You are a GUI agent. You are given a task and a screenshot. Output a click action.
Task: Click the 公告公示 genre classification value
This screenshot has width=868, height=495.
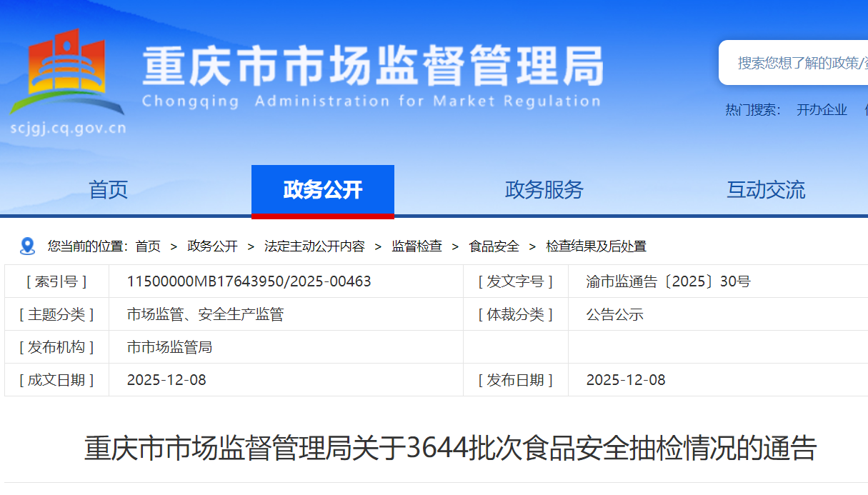614,314
